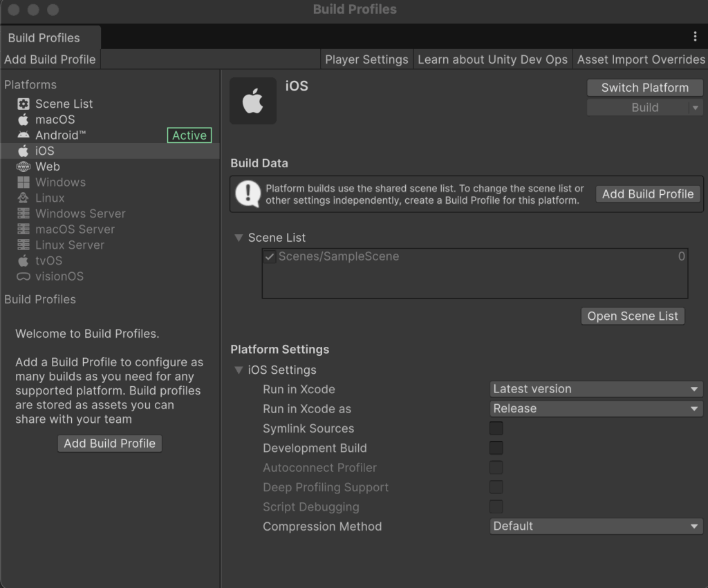The height and width of the screenshot is (588, 708).
Task: Enable the Symlink Sources checkbox
Action: [x=496, y=428]
